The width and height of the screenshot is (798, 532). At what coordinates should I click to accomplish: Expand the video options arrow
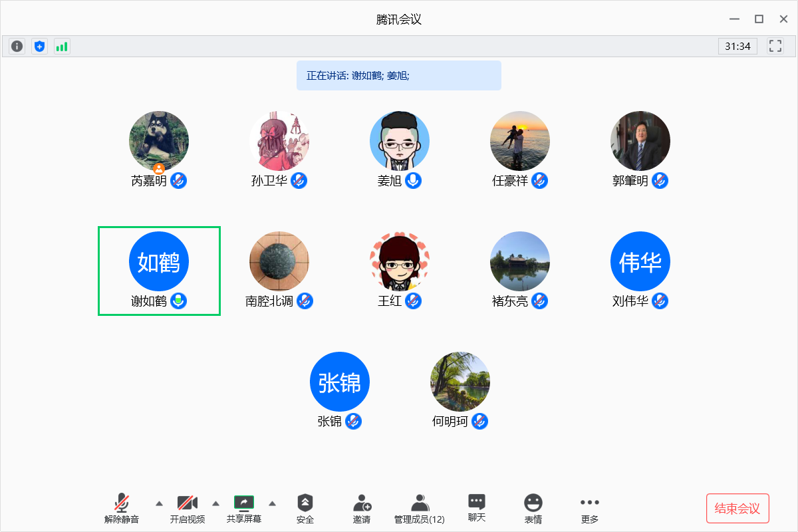[215, 503]
